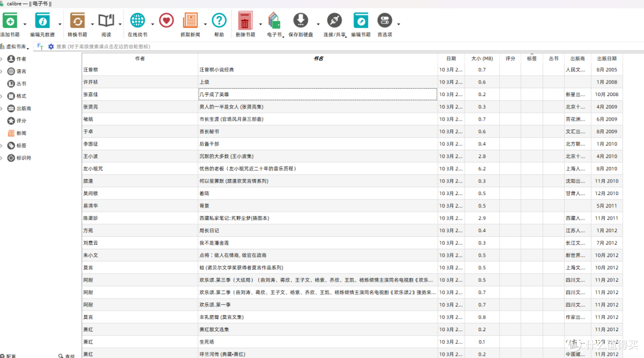The image size is (644, 358).
Task: Click Save to disk (保存到硬盘) icon
Action: click(x=301, y=21)
